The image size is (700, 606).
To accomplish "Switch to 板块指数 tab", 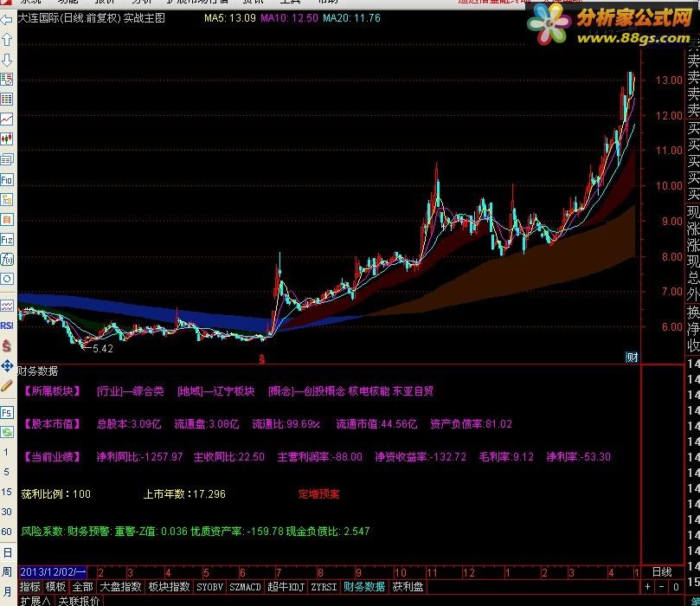I will (x=170, y=586).
